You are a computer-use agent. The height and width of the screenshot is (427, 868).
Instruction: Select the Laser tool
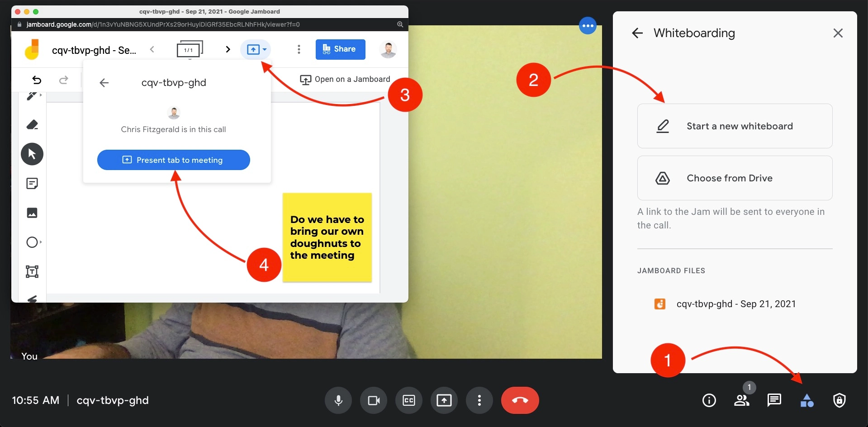tap(32, 299)
